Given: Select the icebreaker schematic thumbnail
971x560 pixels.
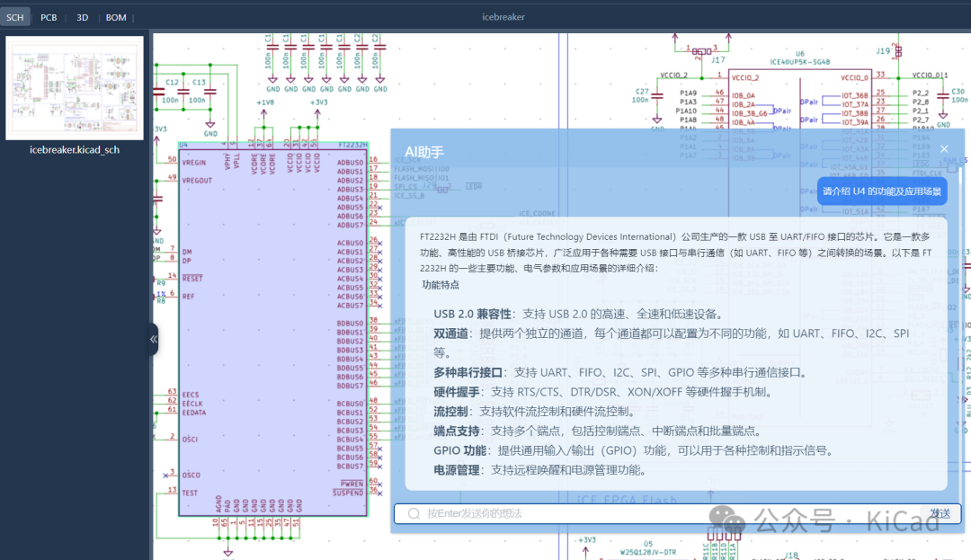Looking at the screenshot, I should pyautogui.click(x=75, y=88).
